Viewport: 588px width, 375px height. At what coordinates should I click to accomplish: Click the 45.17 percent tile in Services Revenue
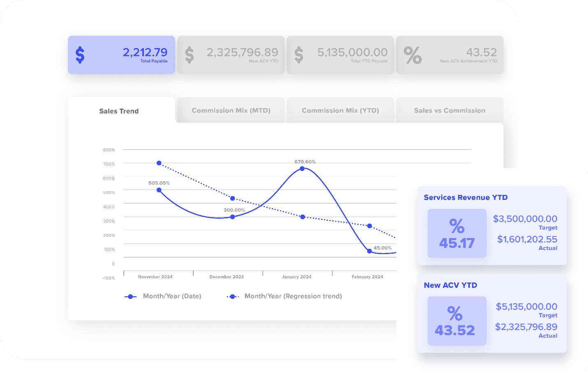[x=457, y=234]
